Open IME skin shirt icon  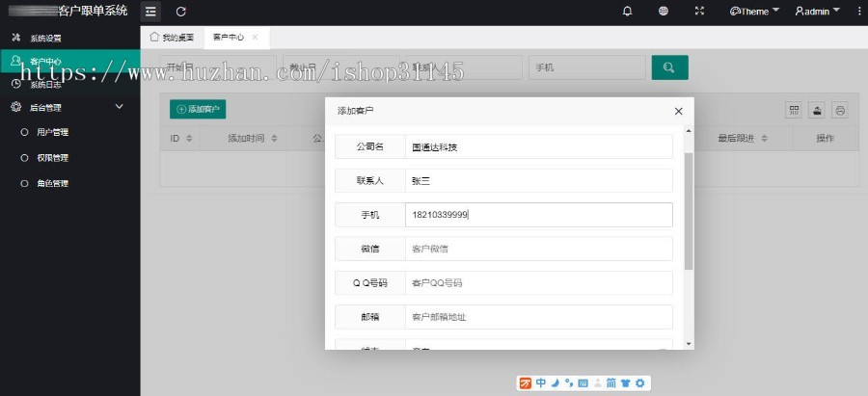coord(626,383)
